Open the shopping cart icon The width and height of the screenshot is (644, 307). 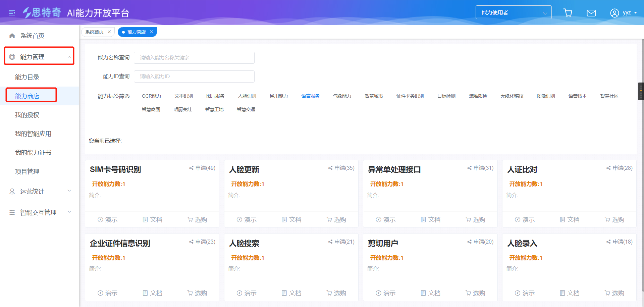(x=568, y=13)
